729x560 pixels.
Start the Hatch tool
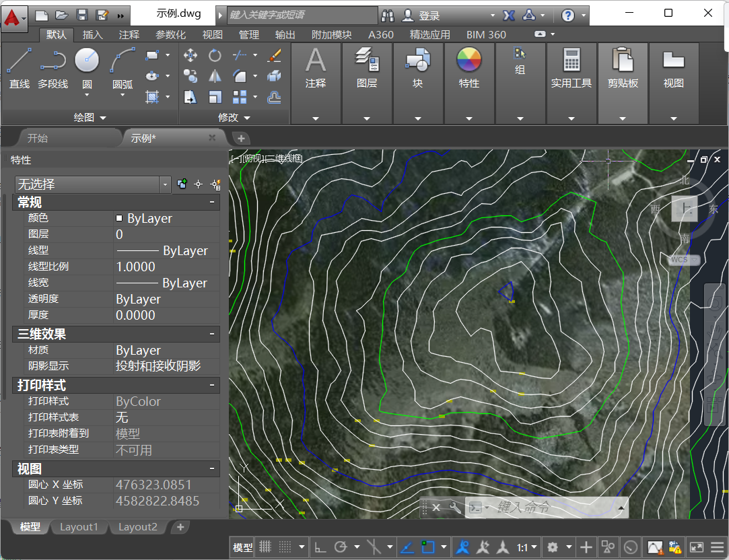(151, 97)
